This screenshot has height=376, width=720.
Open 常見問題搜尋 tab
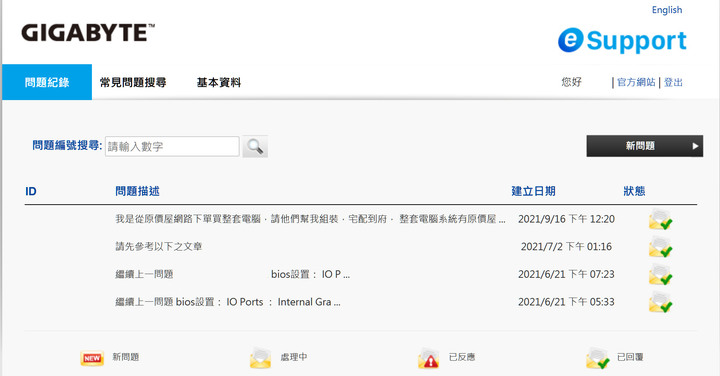133,83
